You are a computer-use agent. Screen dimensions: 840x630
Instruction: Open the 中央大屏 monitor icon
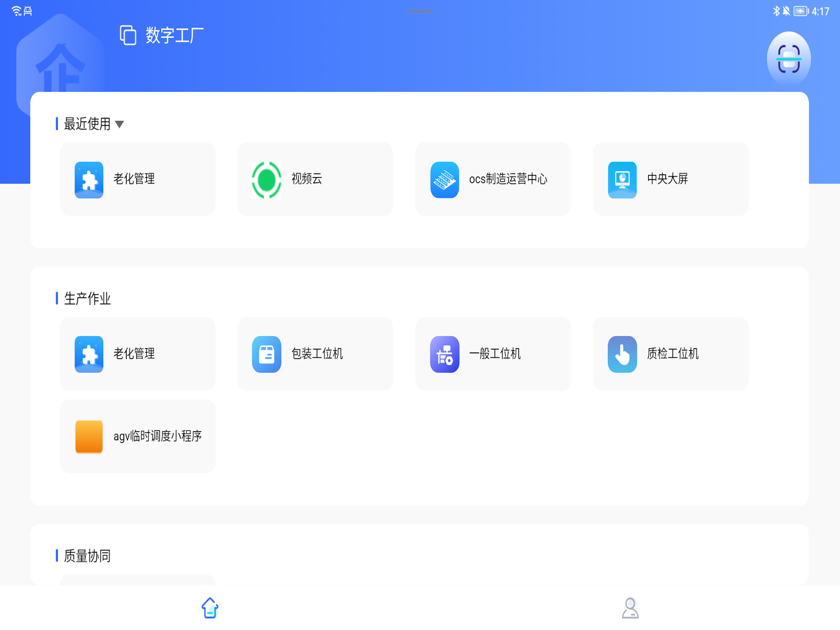click(x=622, y=180)
